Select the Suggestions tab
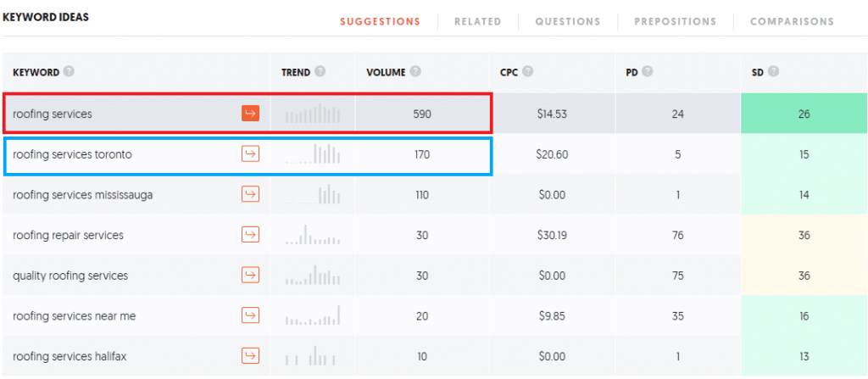 [x=381, y=21]
